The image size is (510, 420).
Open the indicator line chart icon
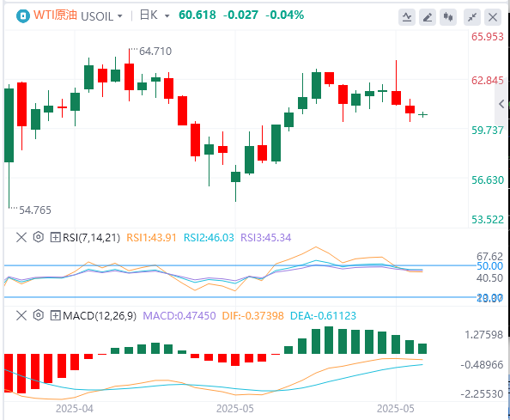click(x=407, y=17)
